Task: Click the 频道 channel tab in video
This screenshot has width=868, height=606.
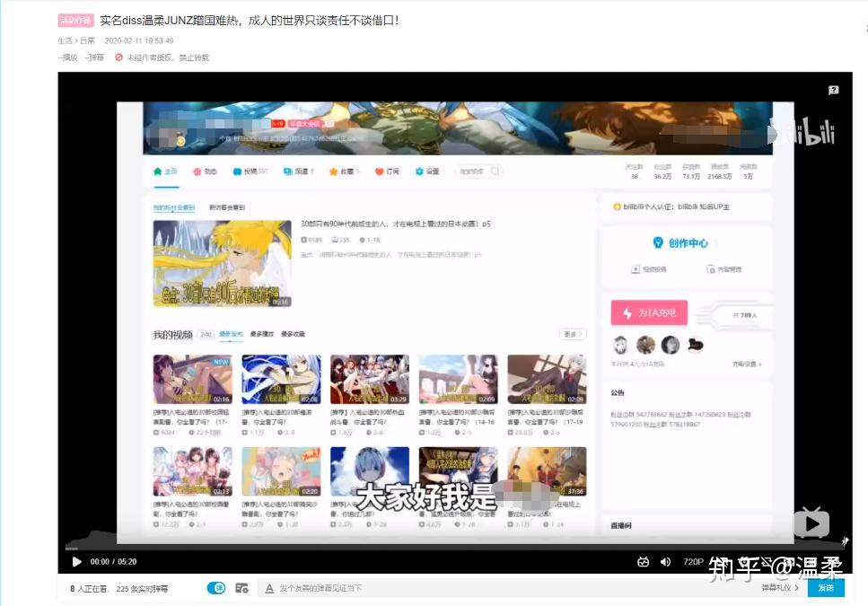Action: pyautogui.click(x=298, y=171)
